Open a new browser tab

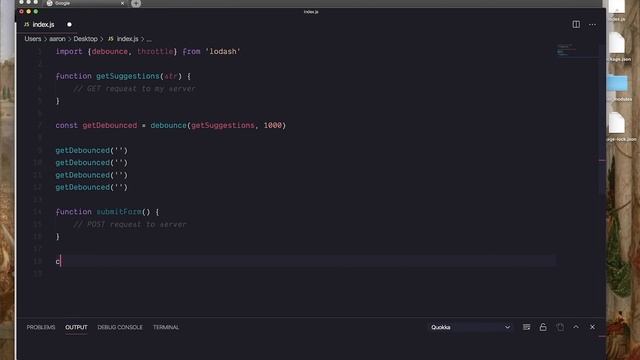[x=136, y=3]
